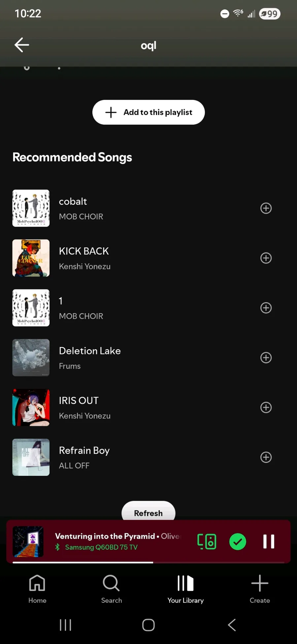Add IRIS OUT to the playlist
The height and width of the screenshot is (644, 297).
pyautogui.click(x=266, y=407)
